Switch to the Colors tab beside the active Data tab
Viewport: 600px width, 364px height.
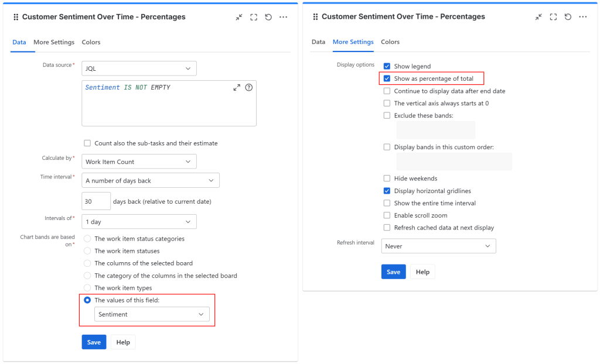[91, 42]
